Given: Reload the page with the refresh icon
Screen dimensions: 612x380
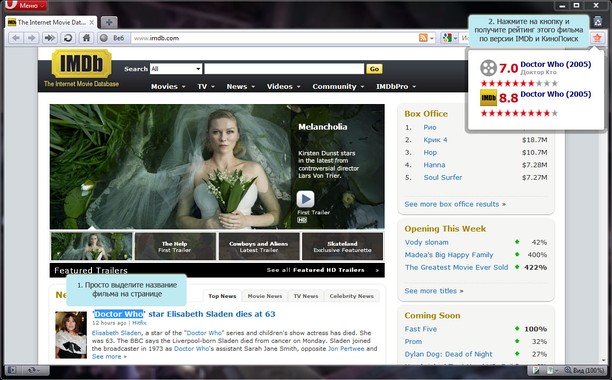Looking at the screenshot, I should point(68,38).
